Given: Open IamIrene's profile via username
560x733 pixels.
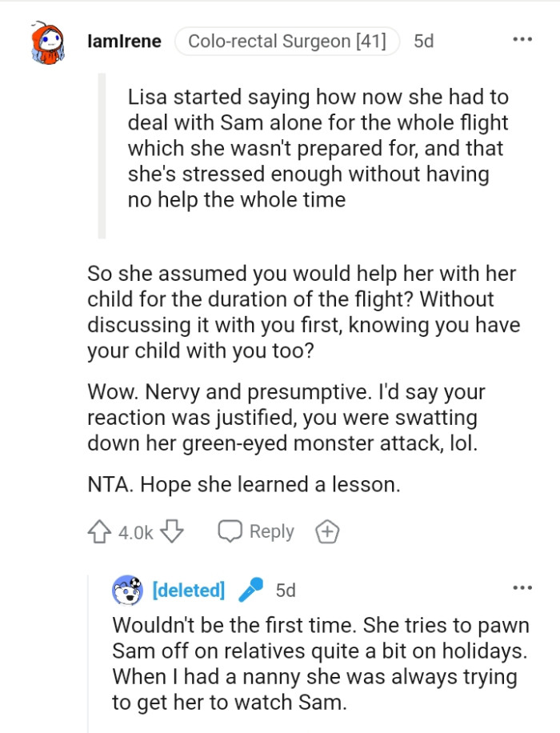Looking at the screenshot, I should pos(125,41).
